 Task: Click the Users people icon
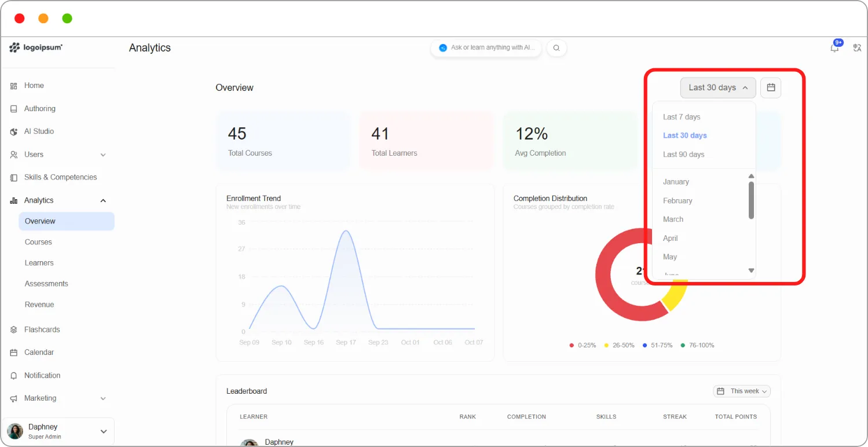click(x=14, y=155)
